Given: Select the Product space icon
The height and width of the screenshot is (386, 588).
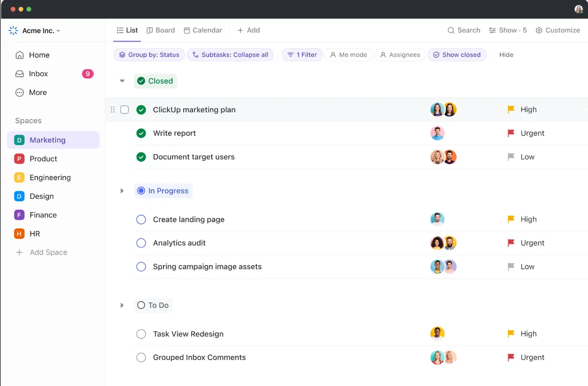Looking at the screenshot, I should pos(19,159).
